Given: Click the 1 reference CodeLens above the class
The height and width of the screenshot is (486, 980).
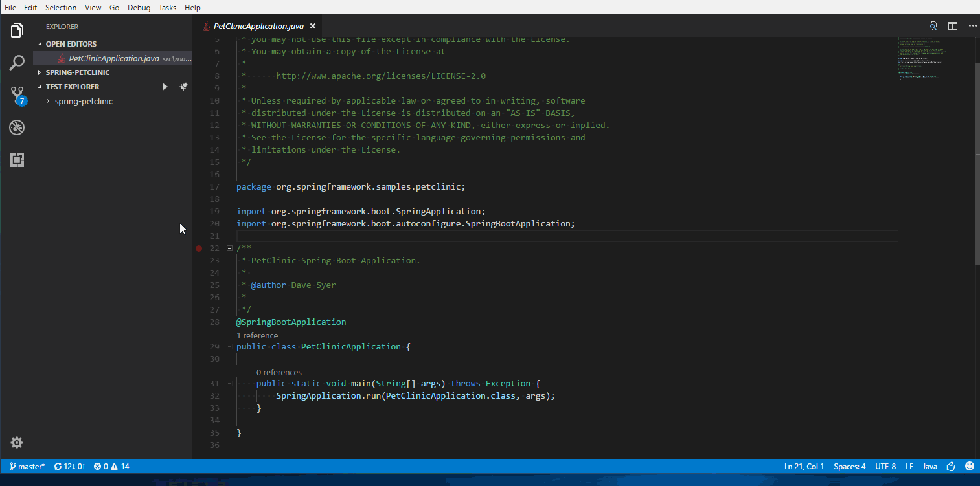Looking at the screenshot, I should coord(257,335).
